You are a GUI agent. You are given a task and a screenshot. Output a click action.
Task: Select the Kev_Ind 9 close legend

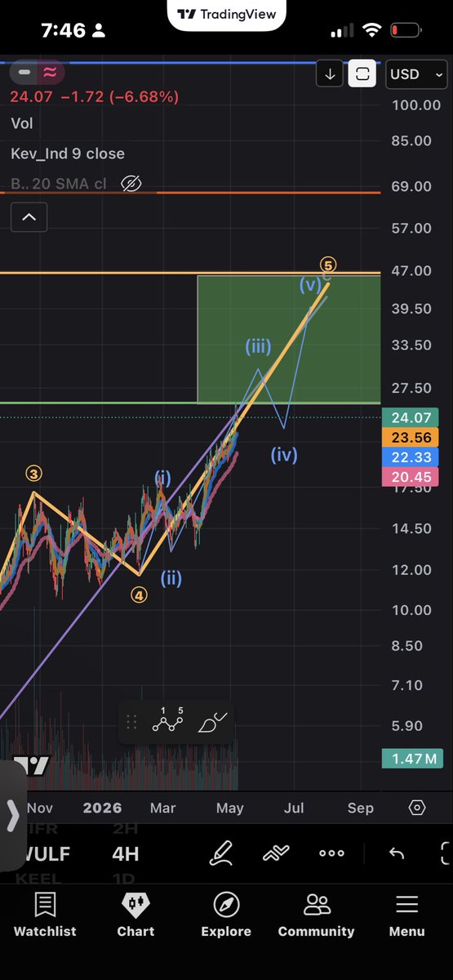click(68, 154)
